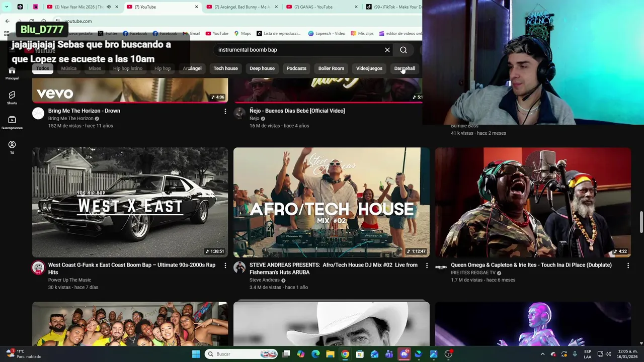This screenshot has width=644, height=362.
Task: Open Microsoft Store from the taskbar
Action: tap(360, 354)
